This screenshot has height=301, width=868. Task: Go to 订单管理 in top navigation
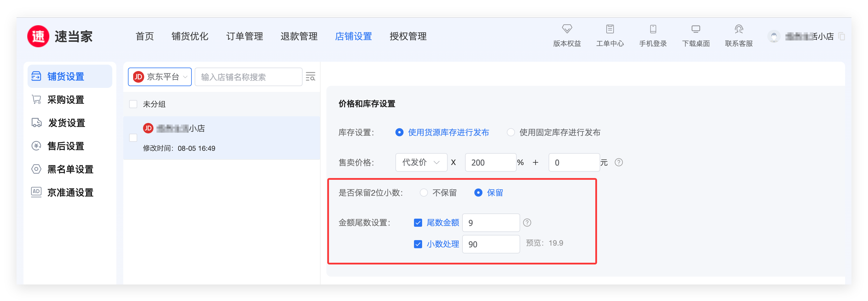[x=244, y=36]
